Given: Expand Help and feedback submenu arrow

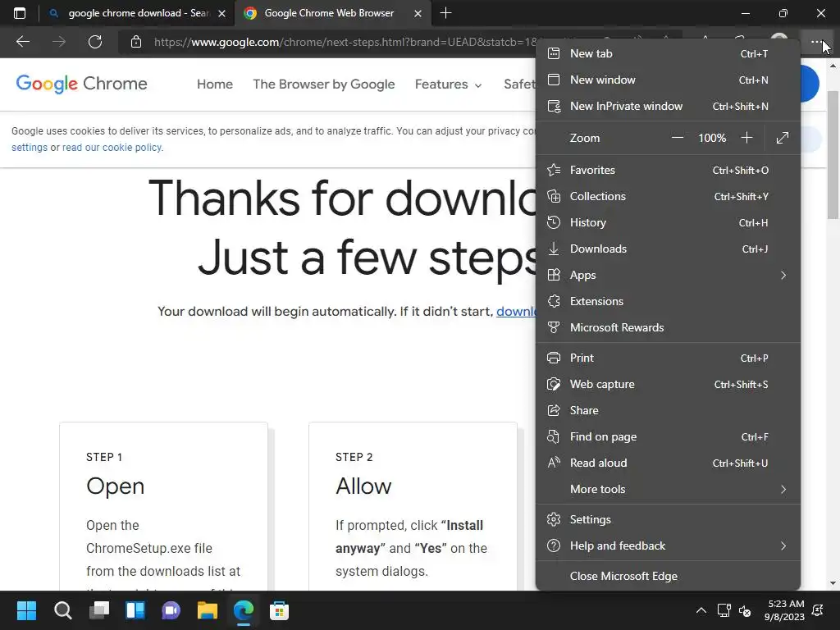Looking at the screenshot, I should point(783,546).
